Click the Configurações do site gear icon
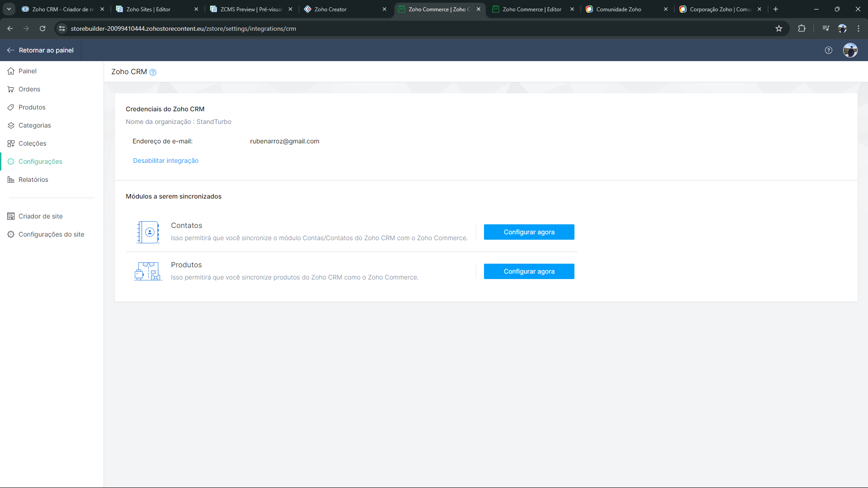Image resolution: width=868 pixels, height=488 pixels. pos(11,234)
